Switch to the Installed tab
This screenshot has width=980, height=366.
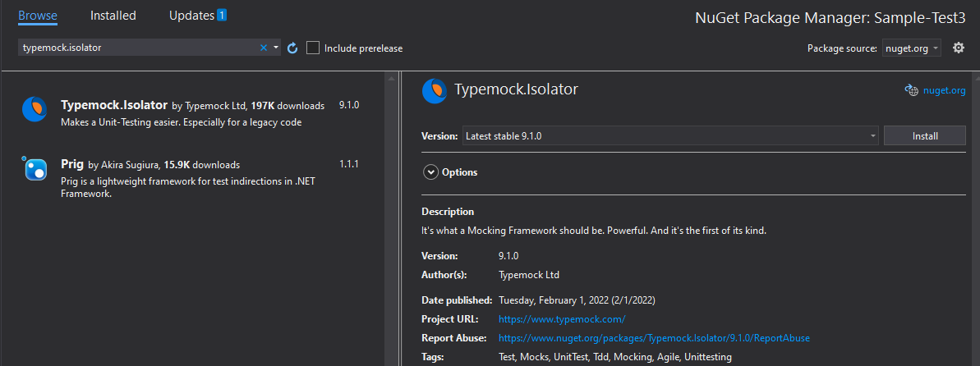click(x=113, y=16)
